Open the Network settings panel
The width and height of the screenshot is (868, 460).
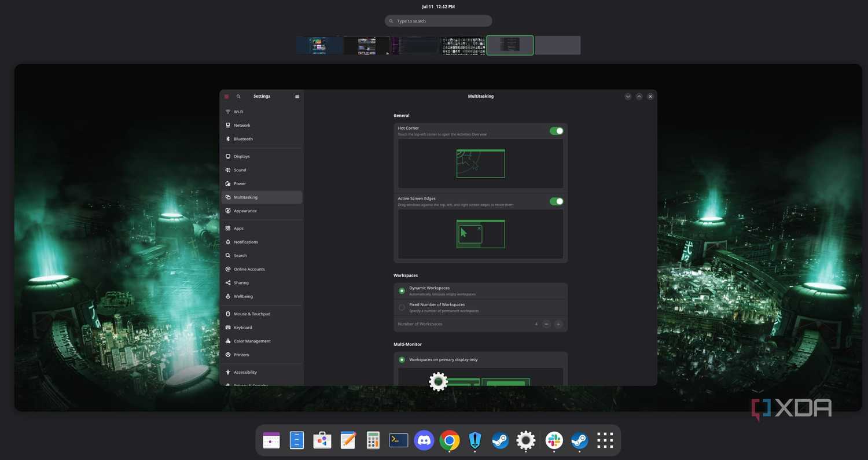[x=262, y=126]
